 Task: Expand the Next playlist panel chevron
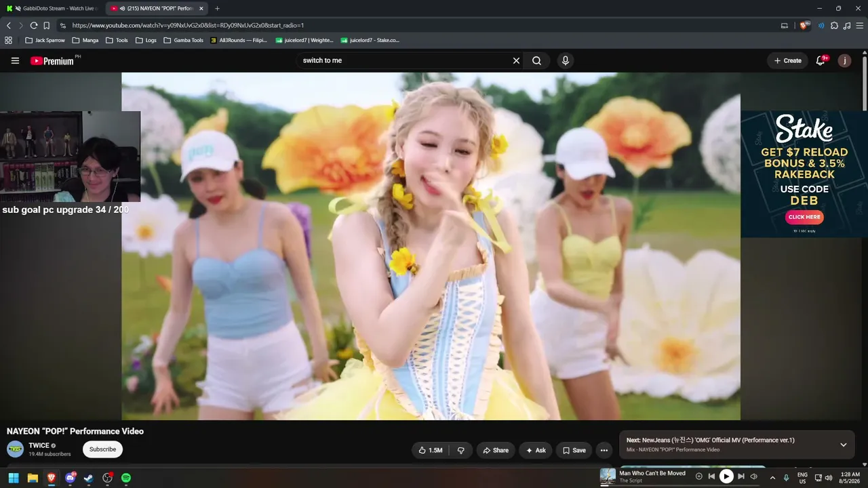844,445
